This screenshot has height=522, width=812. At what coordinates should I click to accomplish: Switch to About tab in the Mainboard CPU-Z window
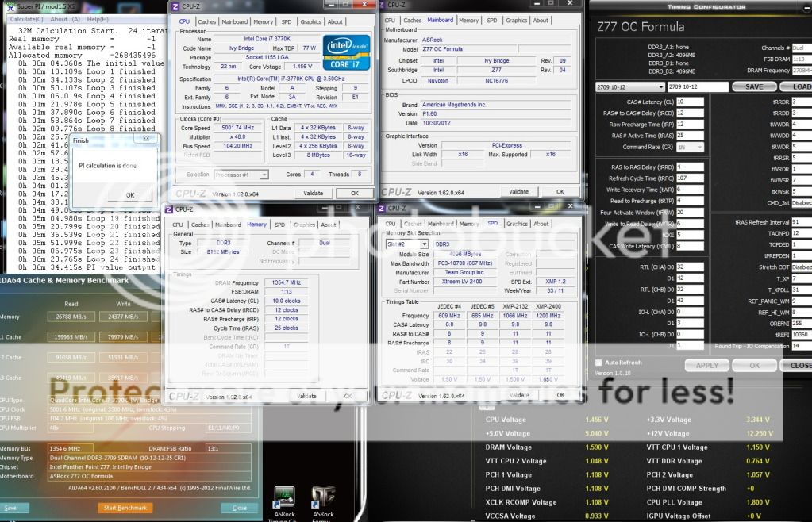tap(541, 21)
